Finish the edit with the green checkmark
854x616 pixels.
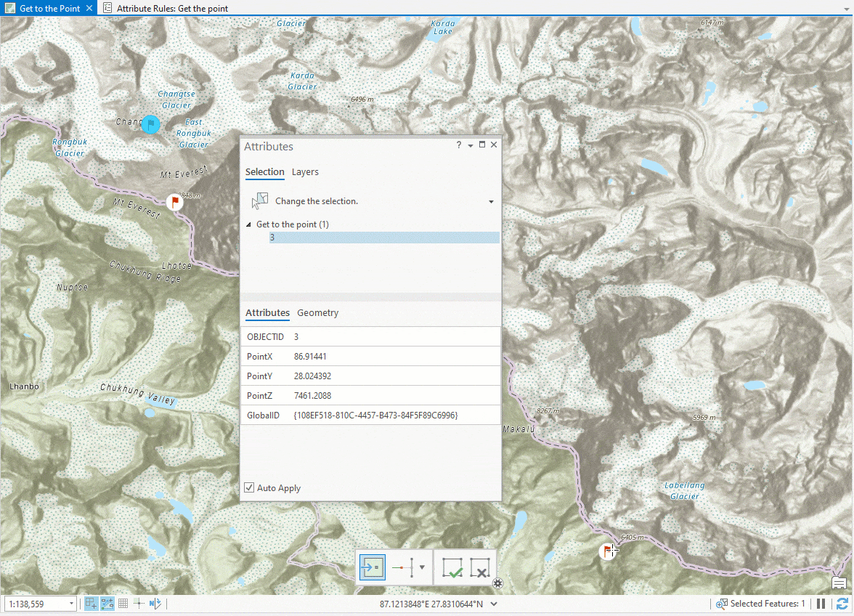452,567
